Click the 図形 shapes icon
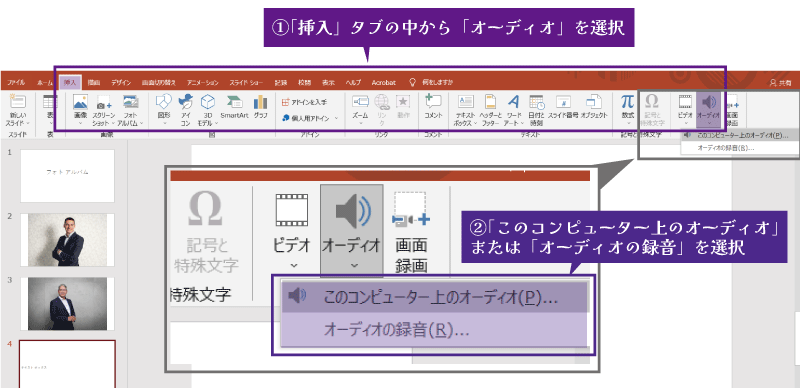 click(x=163, y=102)
